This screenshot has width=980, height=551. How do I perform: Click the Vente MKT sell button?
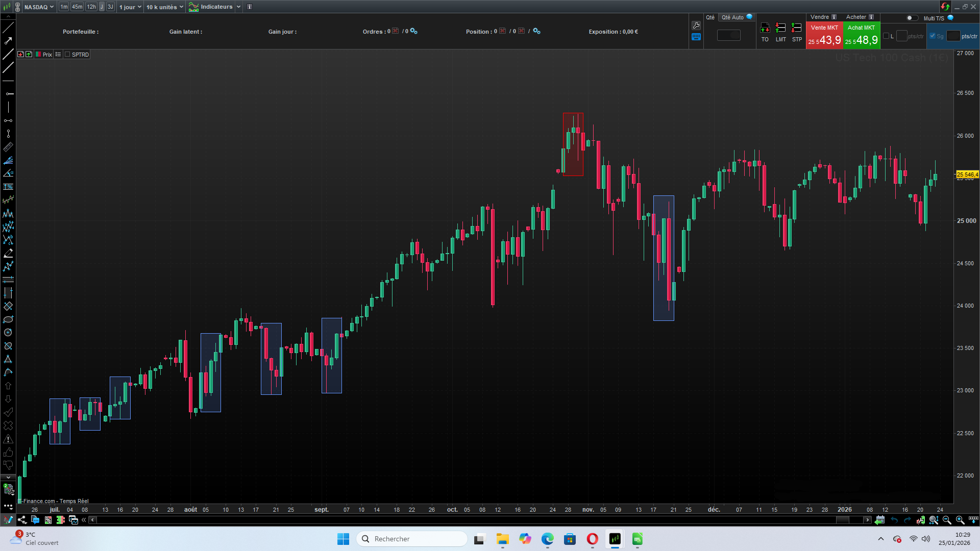(824, 35)
